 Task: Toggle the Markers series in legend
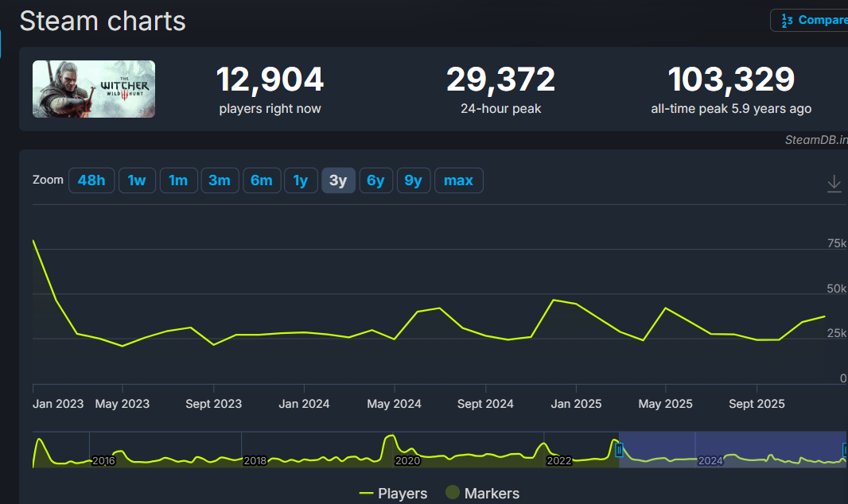point(482,493)
